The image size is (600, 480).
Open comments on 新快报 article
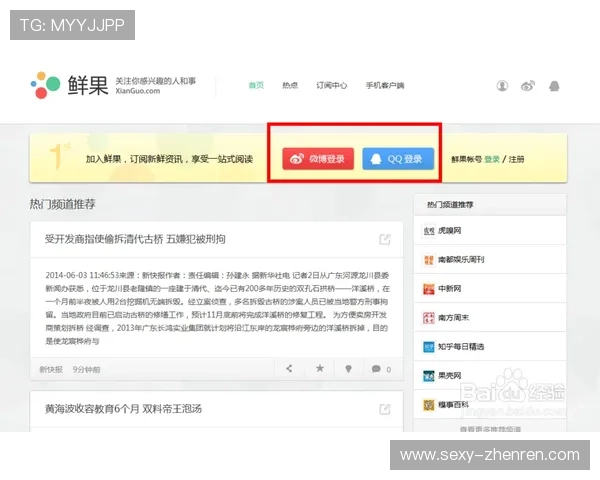click(x=381, y=369)
